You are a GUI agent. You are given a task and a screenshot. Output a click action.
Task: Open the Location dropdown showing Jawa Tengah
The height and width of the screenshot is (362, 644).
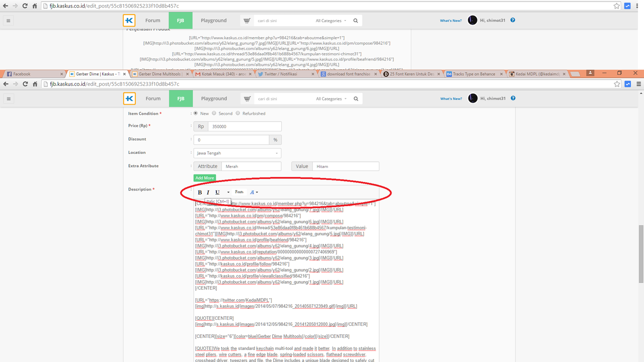click(x=237, y=153)
